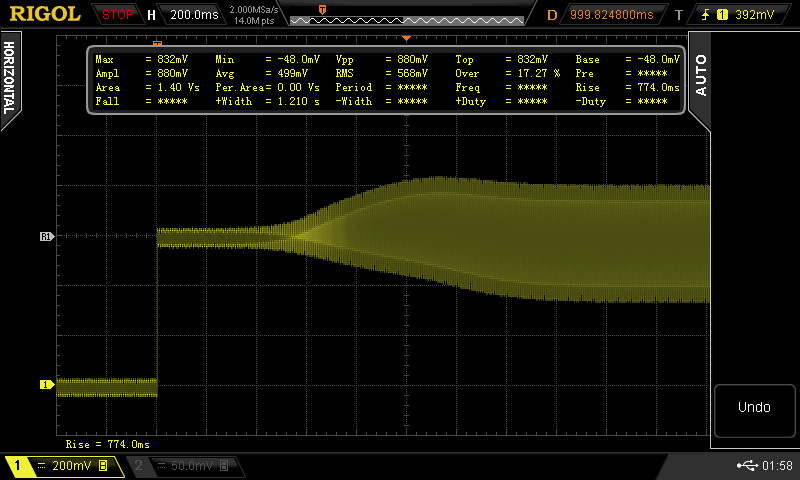
Task: Click the 01:58 clock display
Action: pyautogui.click(x=777, y=466)
